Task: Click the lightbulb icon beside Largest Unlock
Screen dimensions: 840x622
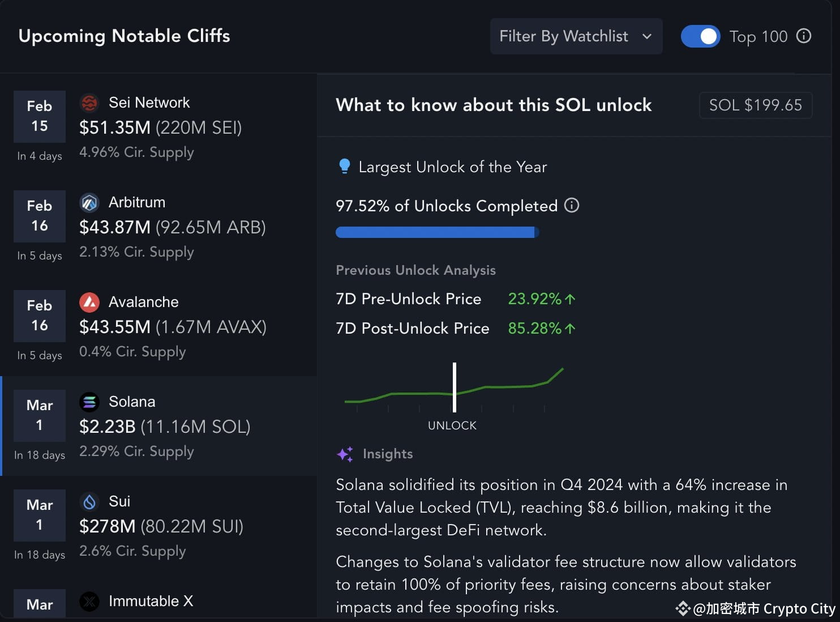Action: click(346, 166)
